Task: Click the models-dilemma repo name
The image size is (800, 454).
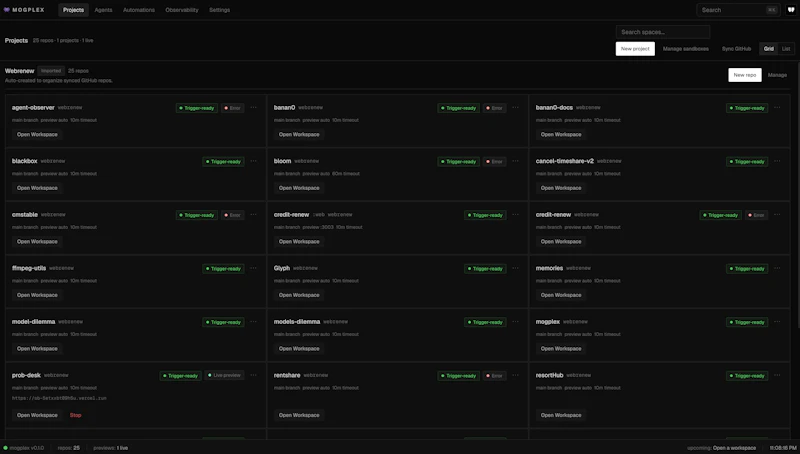Action: coord(297,322)
